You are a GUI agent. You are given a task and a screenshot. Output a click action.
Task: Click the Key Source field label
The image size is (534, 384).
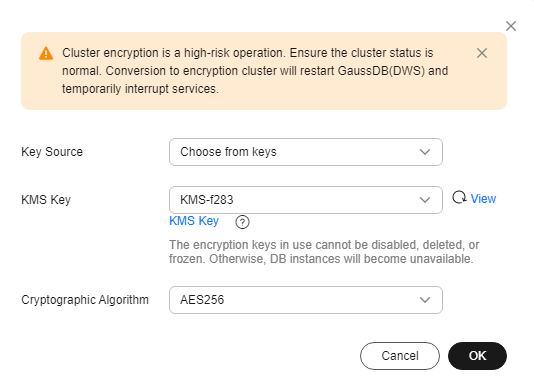coord(52,152)
